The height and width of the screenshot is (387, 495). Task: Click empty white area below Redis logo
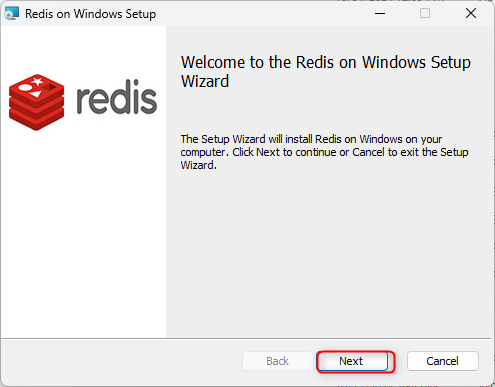click(x=83, y=233)
